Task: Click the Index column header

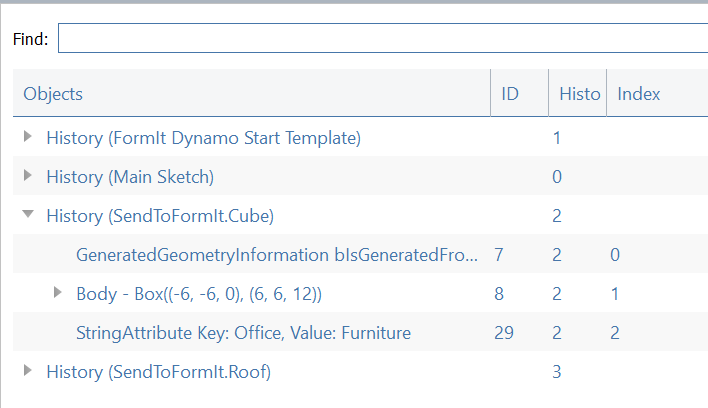Action: 639,94
